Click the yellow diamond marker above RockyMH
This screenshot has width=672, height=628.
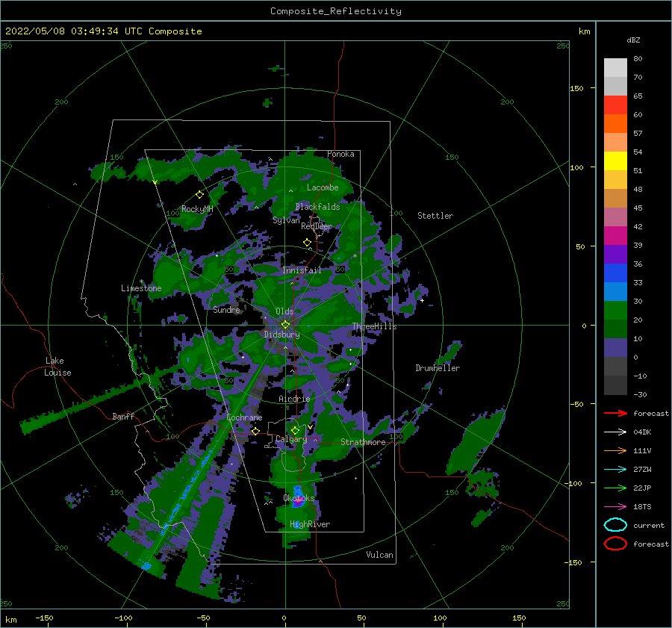point(199,195)
